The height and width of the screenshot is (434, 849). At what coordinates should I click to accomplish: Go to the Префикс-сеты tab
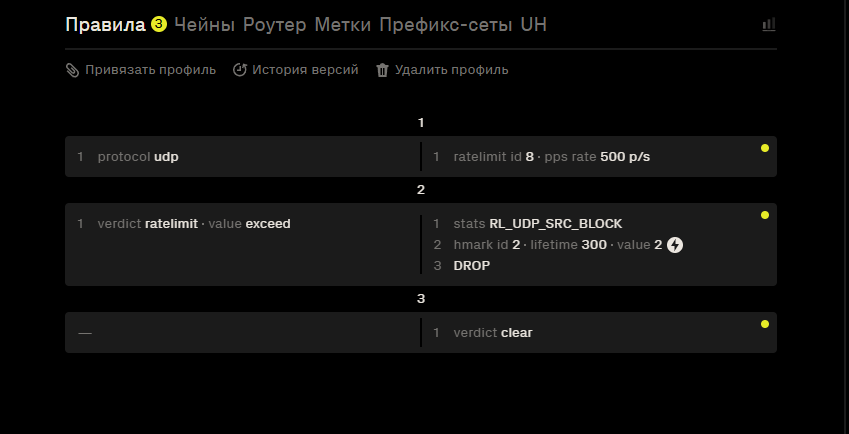point(446,25)
